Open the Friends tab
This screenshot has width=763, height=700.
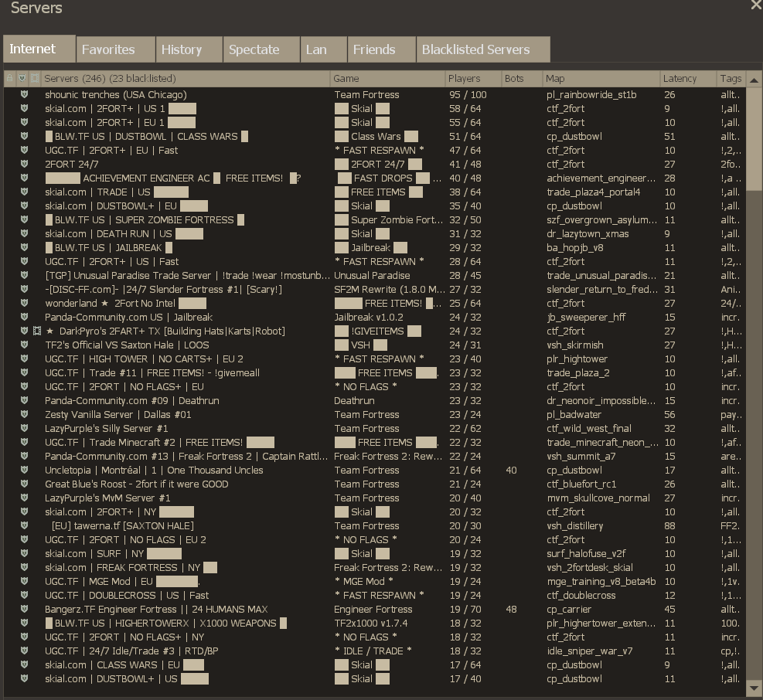coord(381,49)
